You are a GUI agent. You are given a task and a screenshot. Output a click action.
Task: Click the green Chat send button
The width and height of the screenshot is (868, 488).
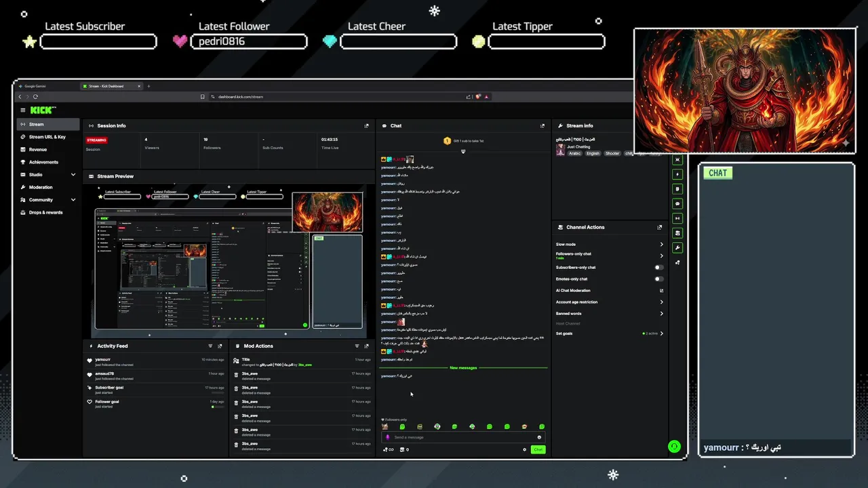(x=538, y=449)
